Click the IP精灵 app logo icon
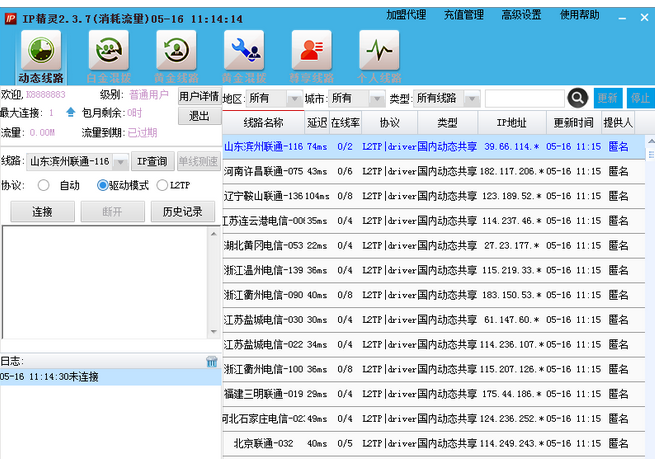The width and height of the screenshot is (655, 459). (x=10, y=19)
